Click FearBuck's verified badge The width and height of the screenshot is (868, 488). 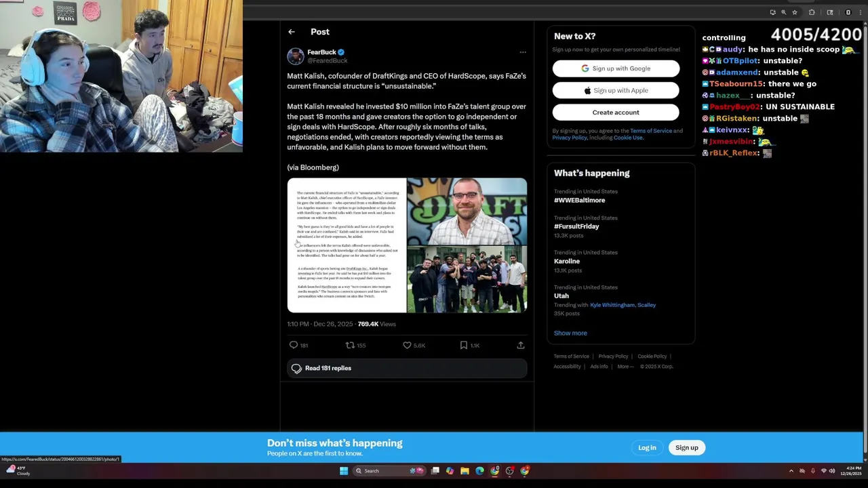coord(342,52)
